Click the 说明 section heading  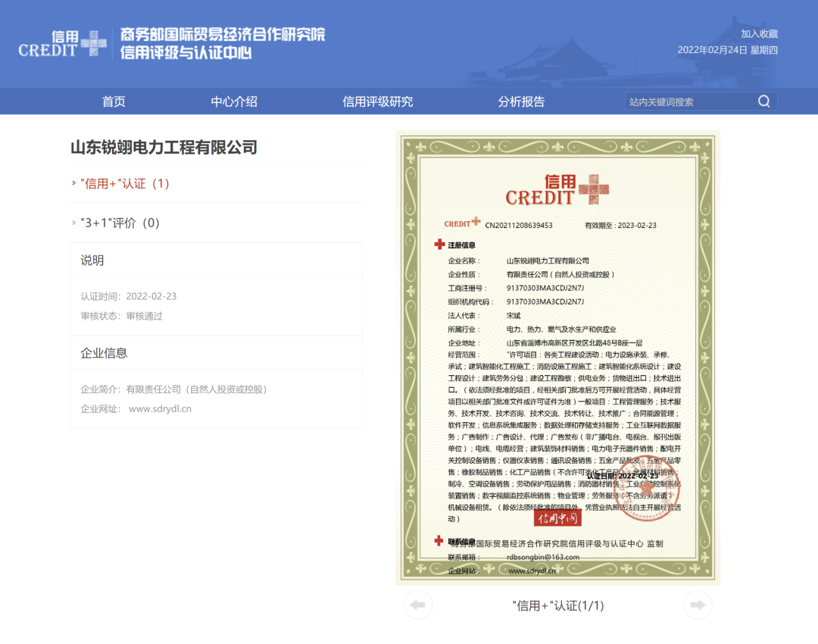pyautogui.click(x=92, y=260)
